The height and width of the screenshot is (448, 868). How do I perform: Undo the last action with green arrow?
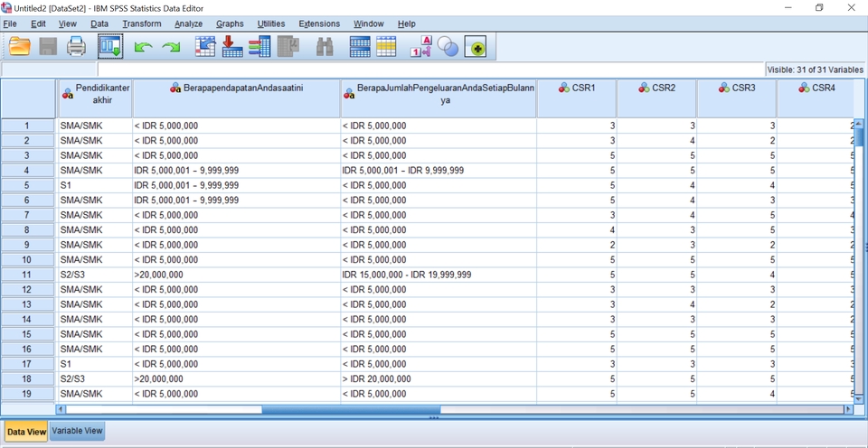click(x=143, y=48)
